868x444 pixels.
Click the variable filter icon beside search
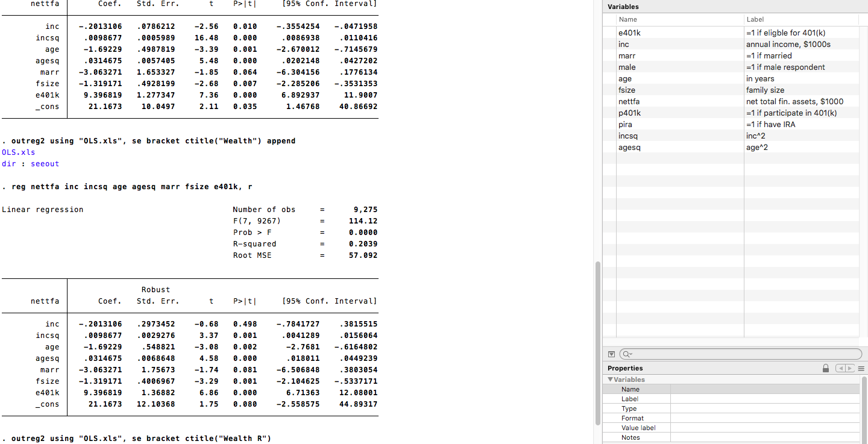click(611, 354)
